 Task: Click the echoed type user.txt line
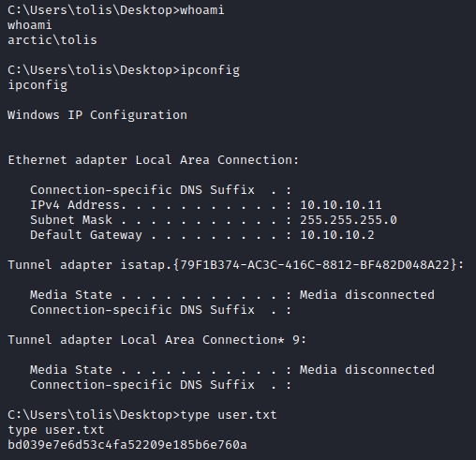pyautogui.click(x=56, y=430)
